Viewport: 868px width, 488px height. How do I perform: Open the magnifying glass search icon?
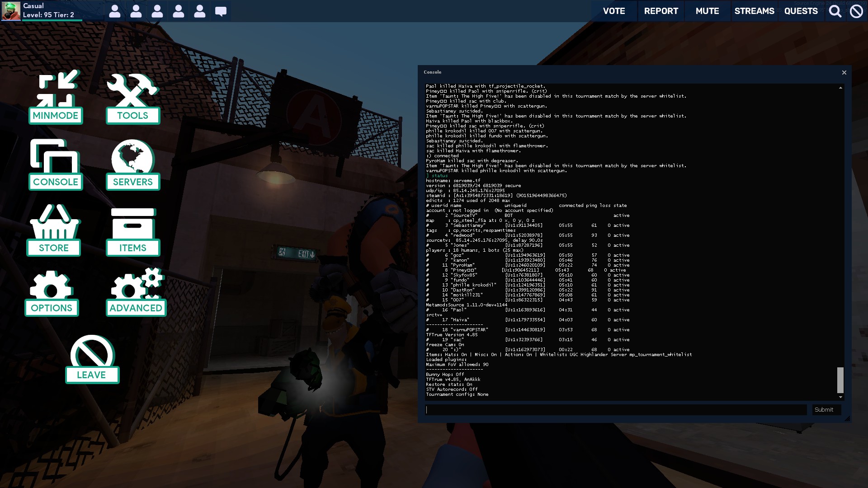835,11
